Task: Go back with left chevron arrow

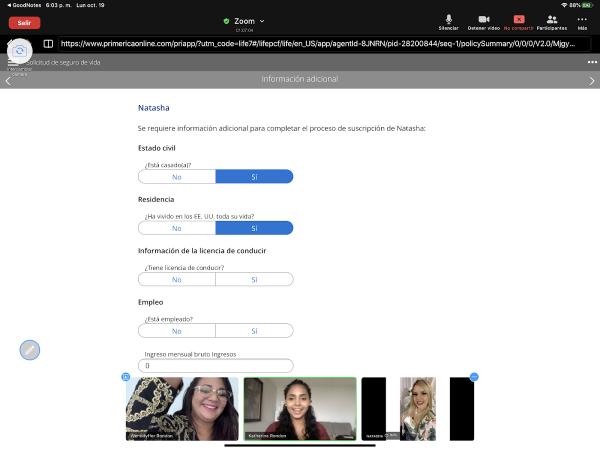Action: pos(8,80)
